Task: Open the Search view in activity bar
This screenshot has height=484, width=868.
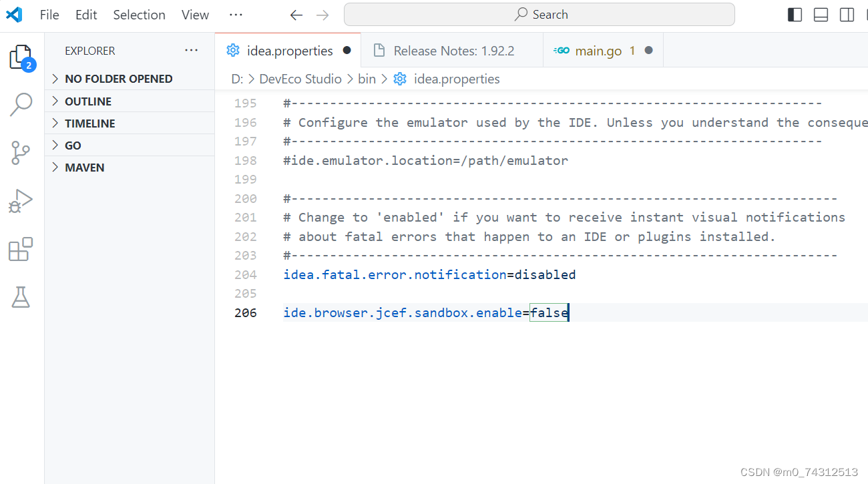Action: (x=21, y=105)
